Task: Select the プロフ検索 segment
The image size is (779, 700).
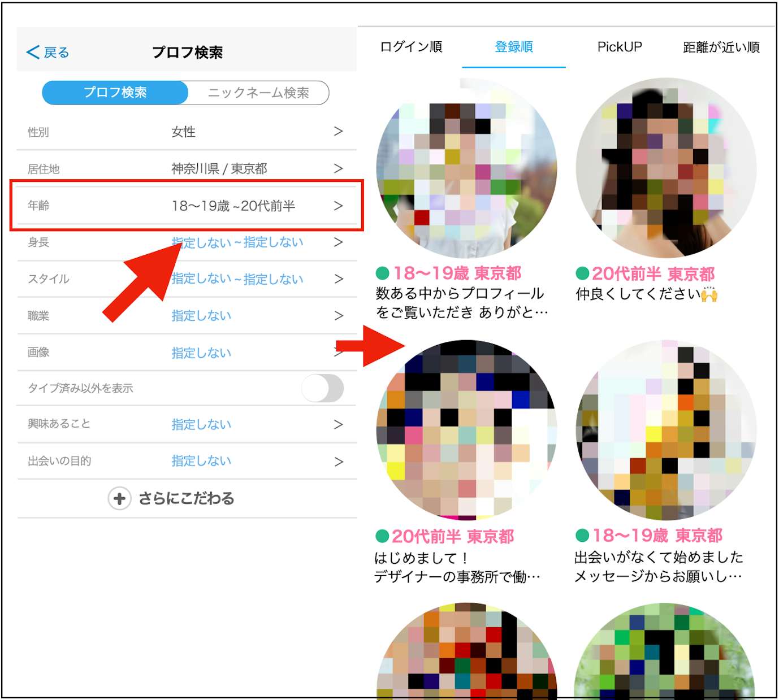Action: 115,93
